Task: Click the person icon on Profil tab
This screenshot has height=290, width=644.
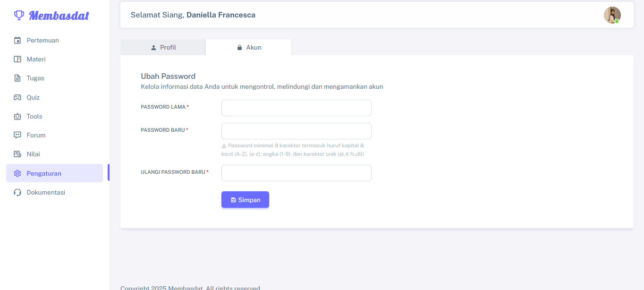Action: 153,47
